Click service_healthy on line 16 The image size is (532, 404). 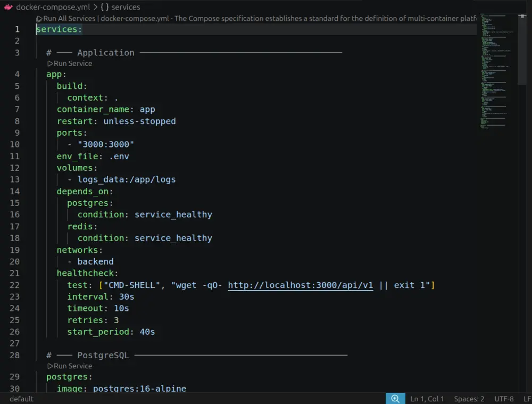173,215
